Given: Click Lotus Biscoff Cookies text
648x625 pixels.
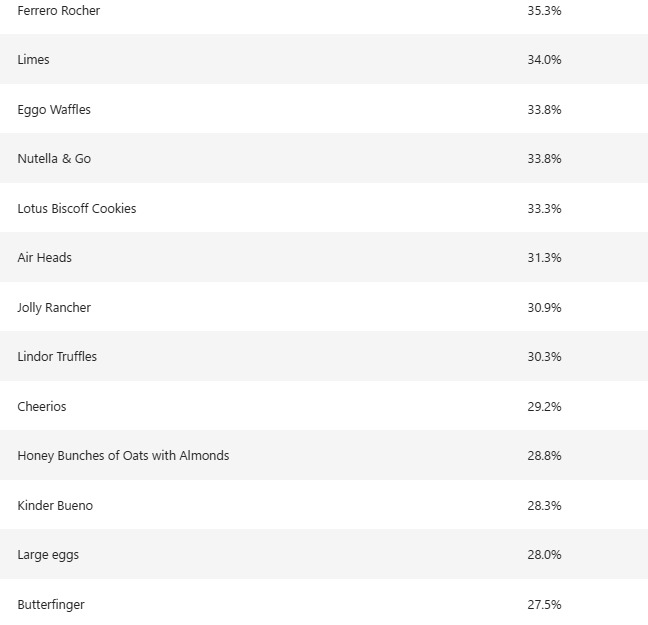Looking at the screenshot, I should pos(76,209).
